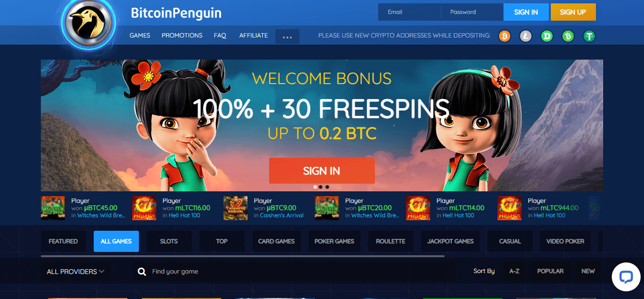This screenshot has width=644, height=299.
Task: Switch to the SLOTS tab
Action: [169, 241]
